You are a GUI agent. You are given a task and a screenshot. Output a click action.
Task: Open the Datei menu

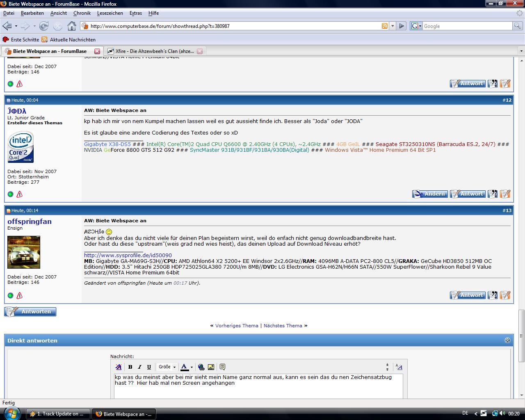9,13
